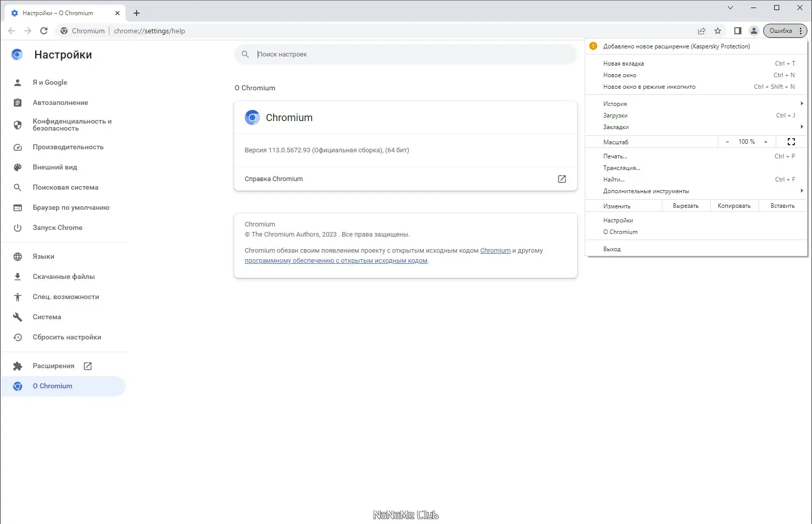The image size is (812, 524).
Task: Go to Система settings
Action: coord(47,317)
